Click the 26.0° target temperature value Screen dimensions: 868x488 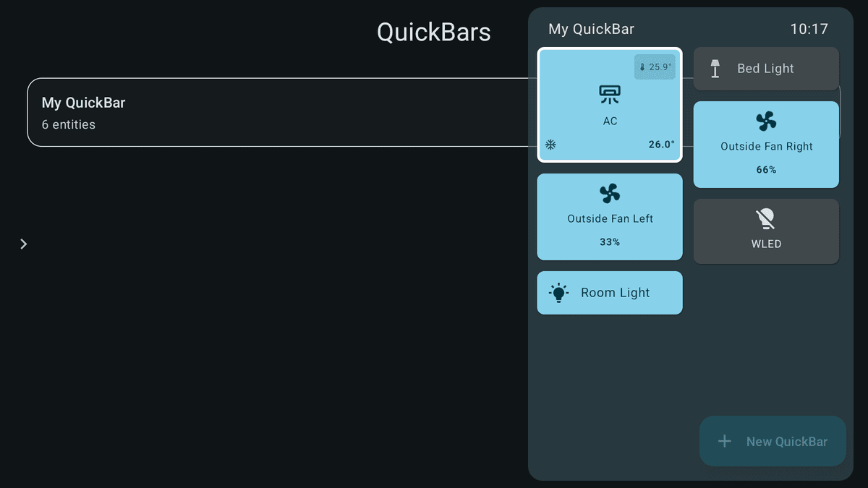[661, 144]
